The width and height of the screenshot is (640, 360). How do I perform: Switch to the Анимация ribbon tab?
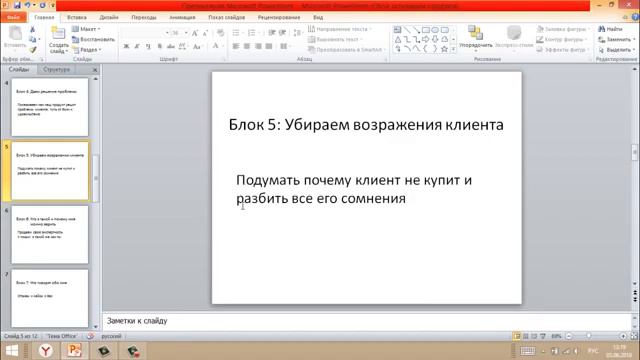pyautogui.click(x=182, y=18)
